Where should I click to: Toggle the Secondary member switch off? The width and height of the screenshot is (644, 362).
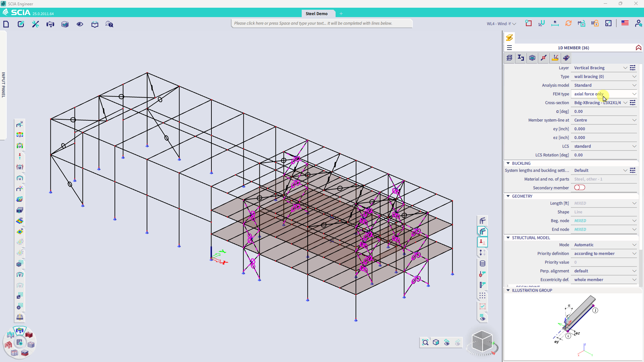tap(580, 188)
